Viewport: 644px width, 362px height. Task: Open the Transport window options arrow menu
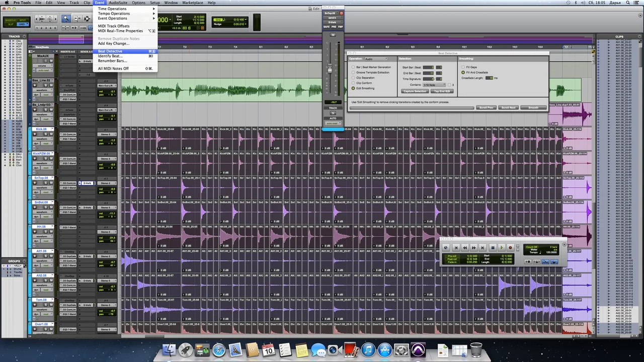click(564, 245)
